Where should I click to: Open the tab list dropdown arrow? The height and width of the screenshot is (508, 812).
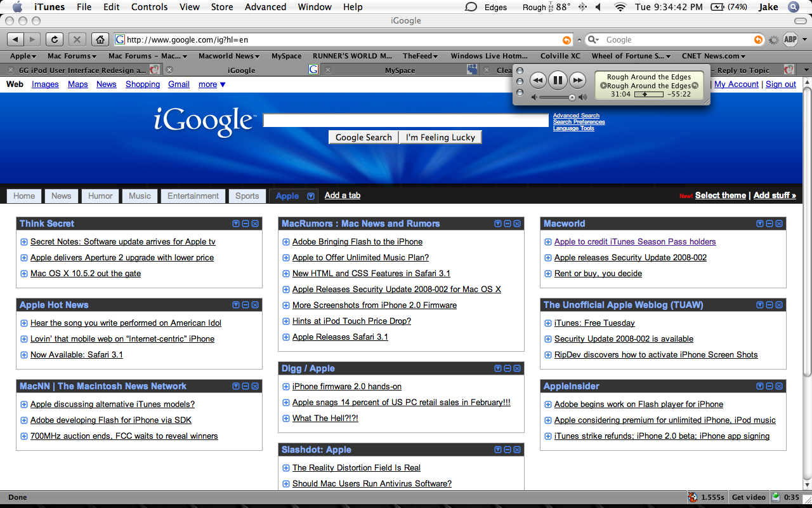click(806, 70)
